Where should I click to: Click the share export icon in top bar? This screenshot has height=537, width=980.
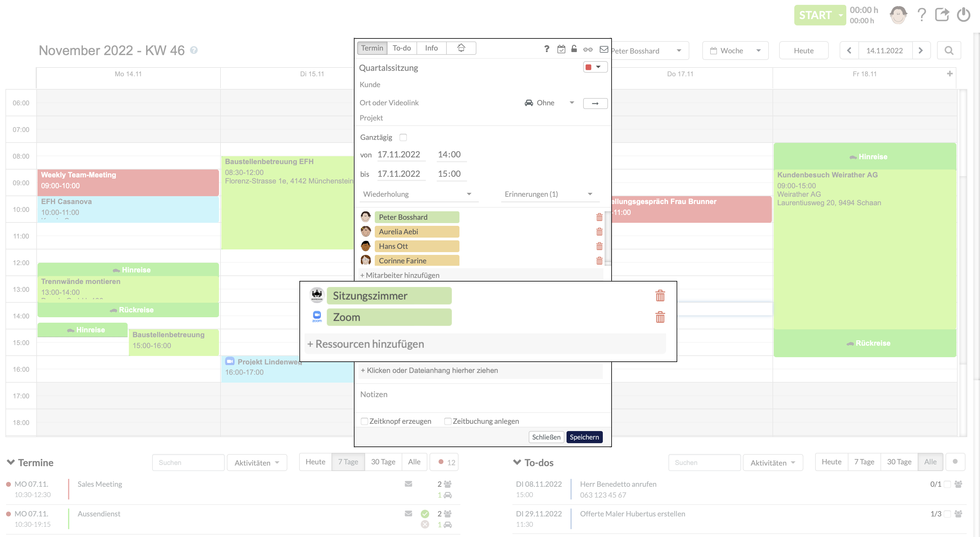[x=942, y=15]
